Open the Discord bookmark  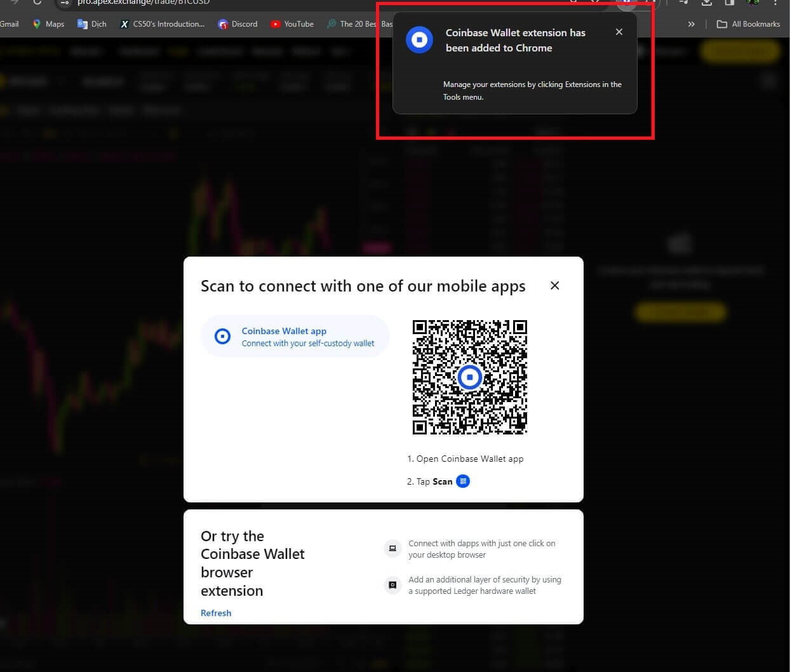tap(238, 24)
